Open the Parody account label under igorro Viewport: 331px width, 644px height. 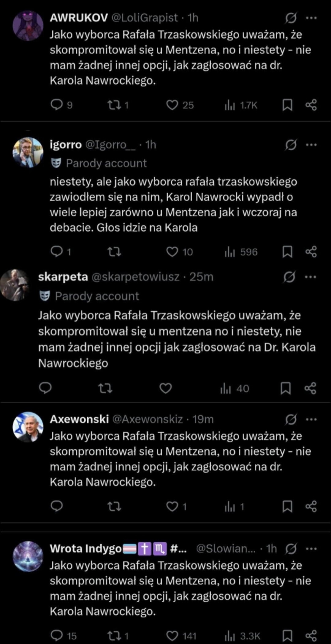coord(106,163)
